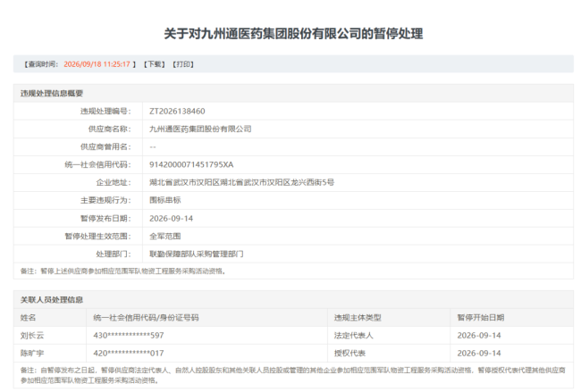Image resolution: width=581 pixels, height=392 pixels.
Task: Click the 姓名 column header
Action: tap(29, 318)
